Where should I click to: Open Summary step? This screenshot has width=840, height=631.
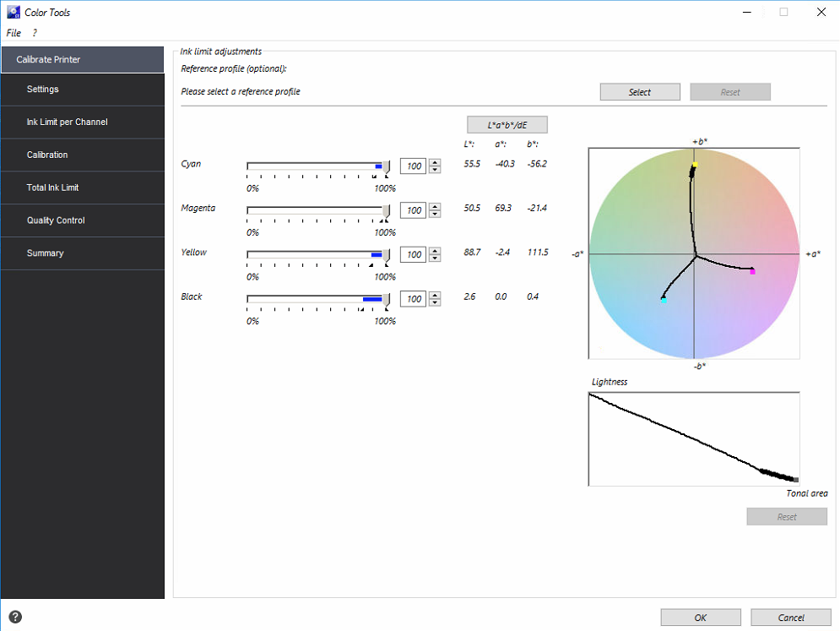pos(83,253)
